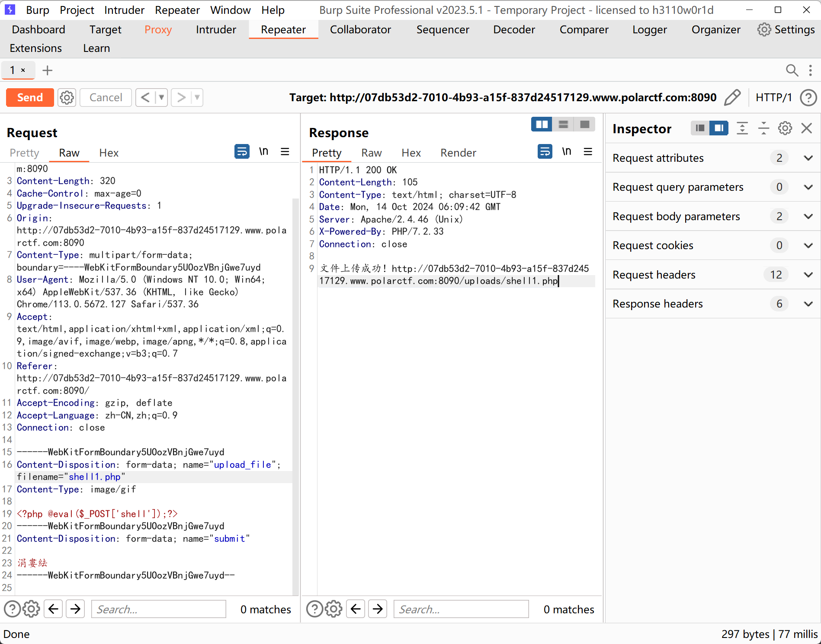
Task: Open the Window menu
Action: [230, 10]
